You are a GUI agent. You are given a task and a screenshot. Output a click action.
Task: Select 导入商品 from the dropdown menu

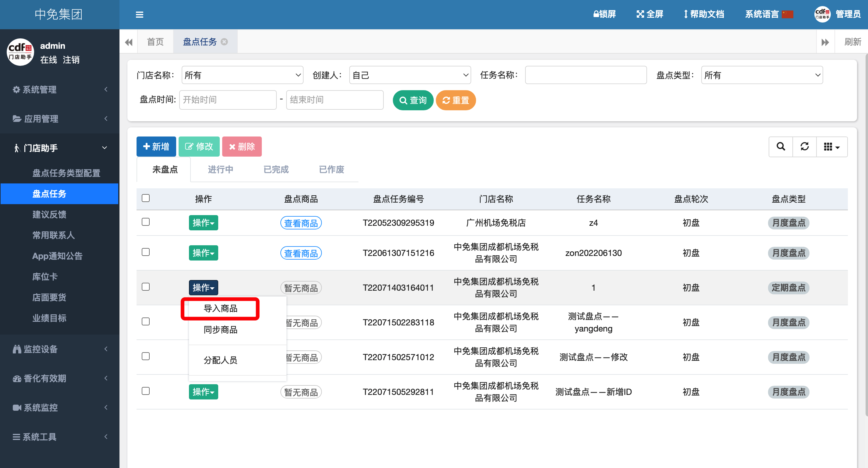[x=220, y=308]
